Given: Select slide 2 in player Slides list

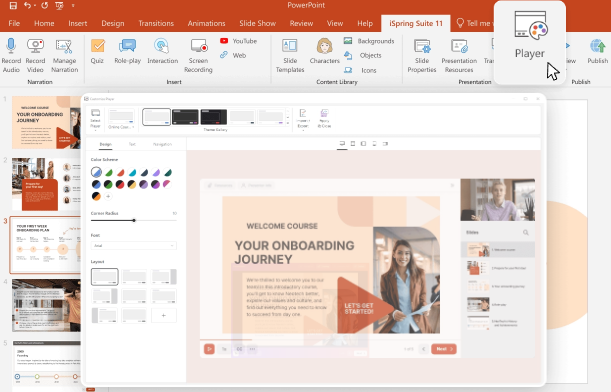Looking at the screenshot, I should tap(498, 268).
